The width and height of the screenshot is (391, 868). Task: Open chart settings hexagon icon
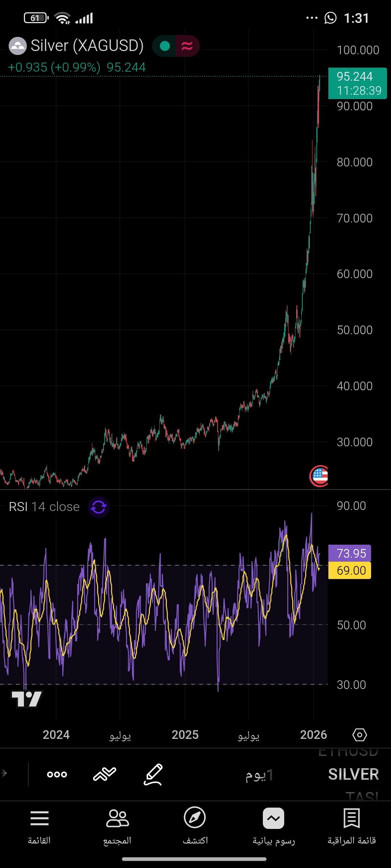tap(360, 735)
